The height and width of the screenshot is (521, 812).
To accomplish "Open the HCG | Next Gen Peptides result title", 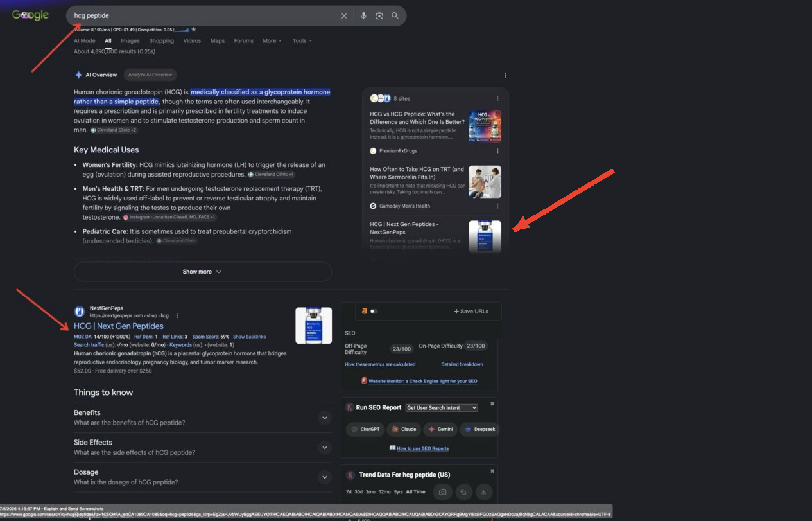I will pos(119,326).
